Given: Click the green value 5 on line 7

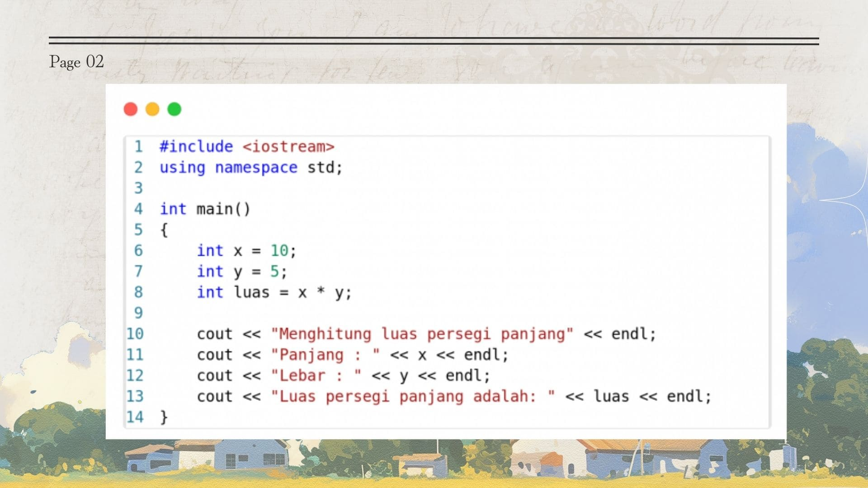Looking at the screenshot, I should [x=274, y=271].
